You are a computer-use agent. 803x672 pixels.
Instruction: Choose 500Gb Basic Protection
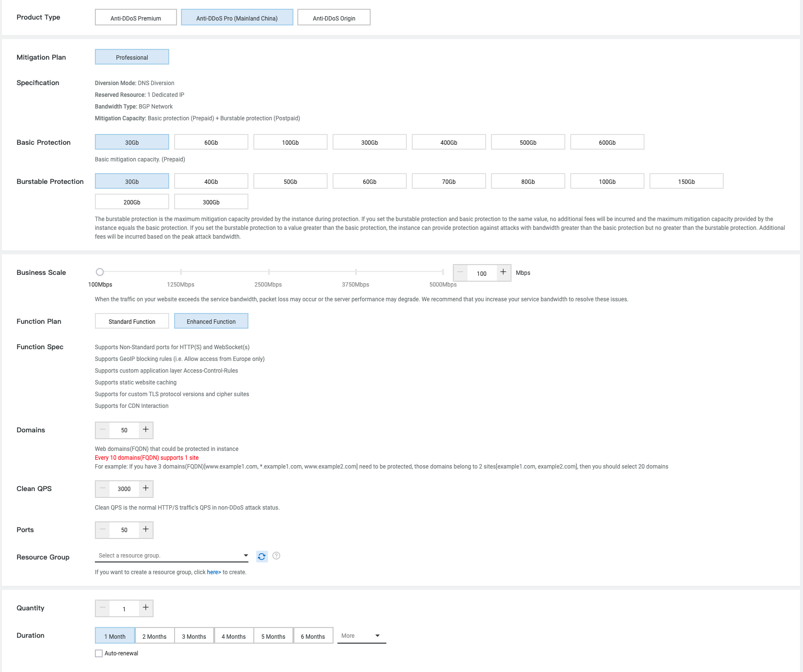pos(528,142)
